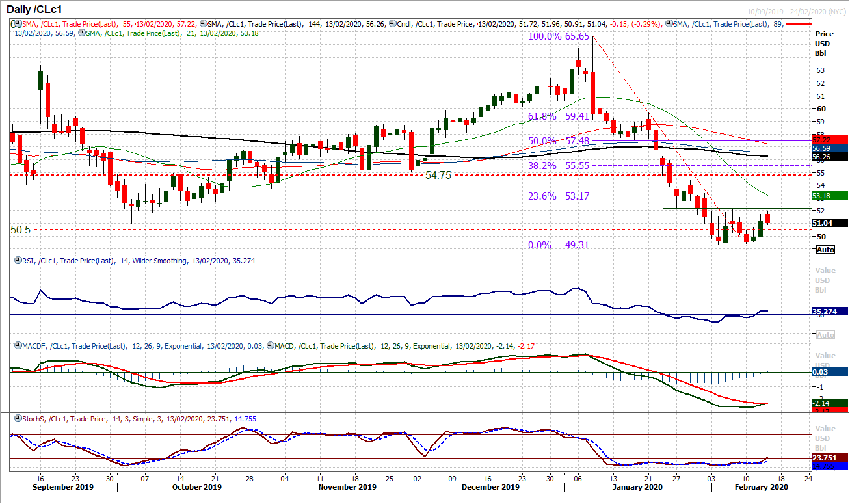
Task: Click the 50.5 level annotation
Action: [21, 230]
